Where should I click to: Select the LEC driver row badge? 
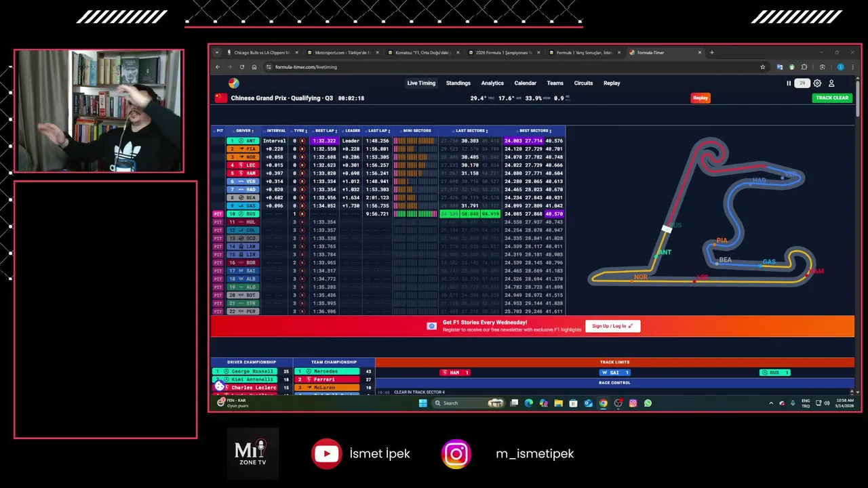click(243, 165)
